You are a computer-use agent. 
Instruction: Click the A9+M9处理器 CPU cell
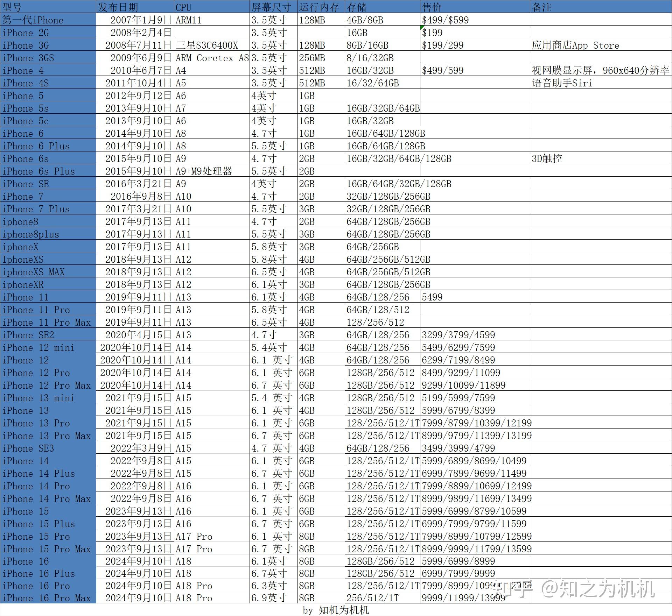click(212, 171)
